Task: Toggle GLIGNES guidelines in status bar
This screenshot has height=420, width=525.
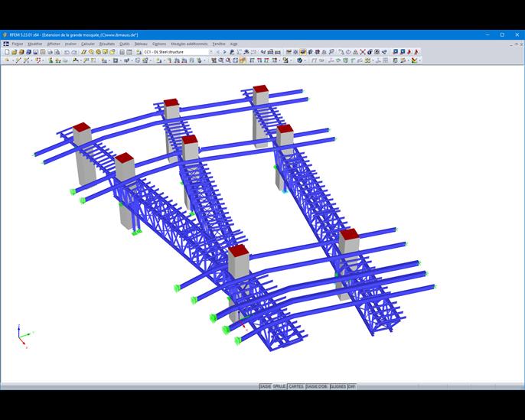Action: pyautogui.click(x=338, y=386)
